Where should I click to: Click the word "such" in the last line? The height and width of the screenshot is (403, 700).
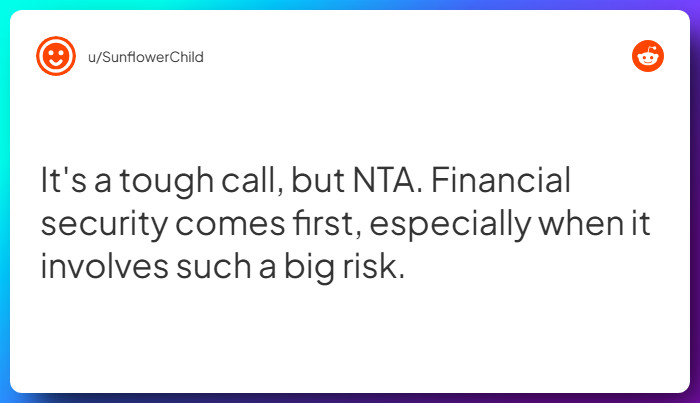[x=199, y=267]
